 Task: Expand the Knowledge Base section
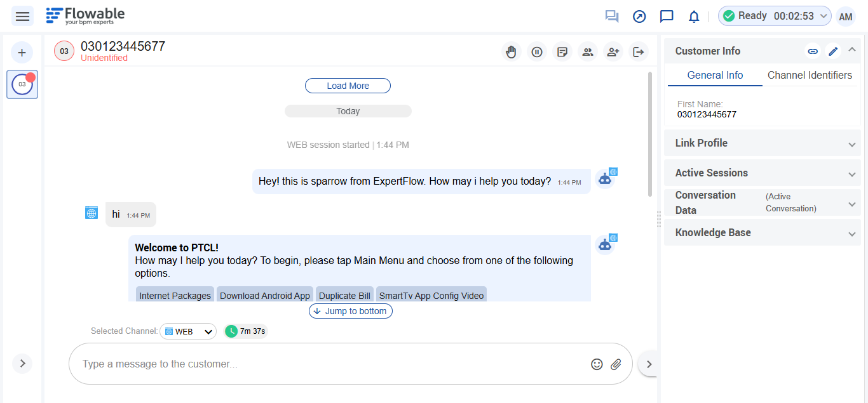coord(762,233)
